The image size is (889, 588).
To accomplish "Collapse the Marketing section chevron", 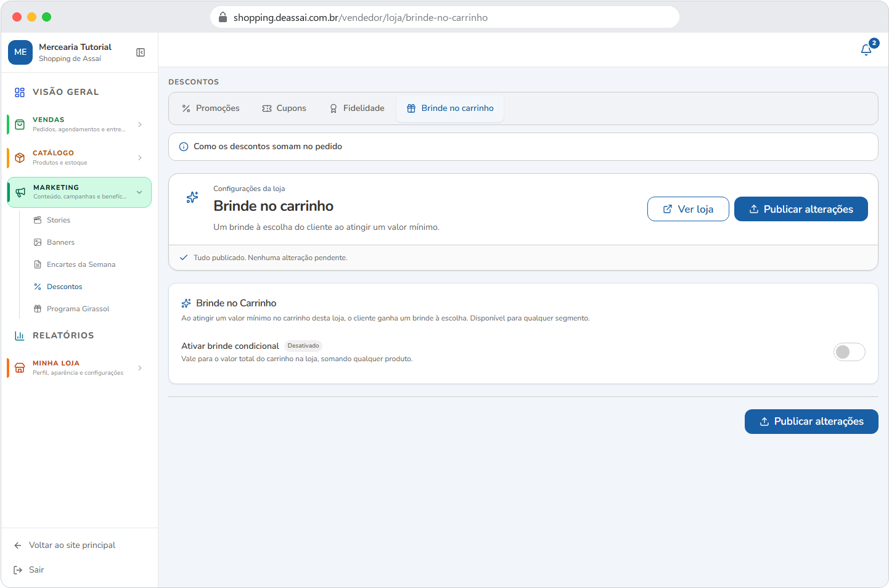I will pos(139,192).
